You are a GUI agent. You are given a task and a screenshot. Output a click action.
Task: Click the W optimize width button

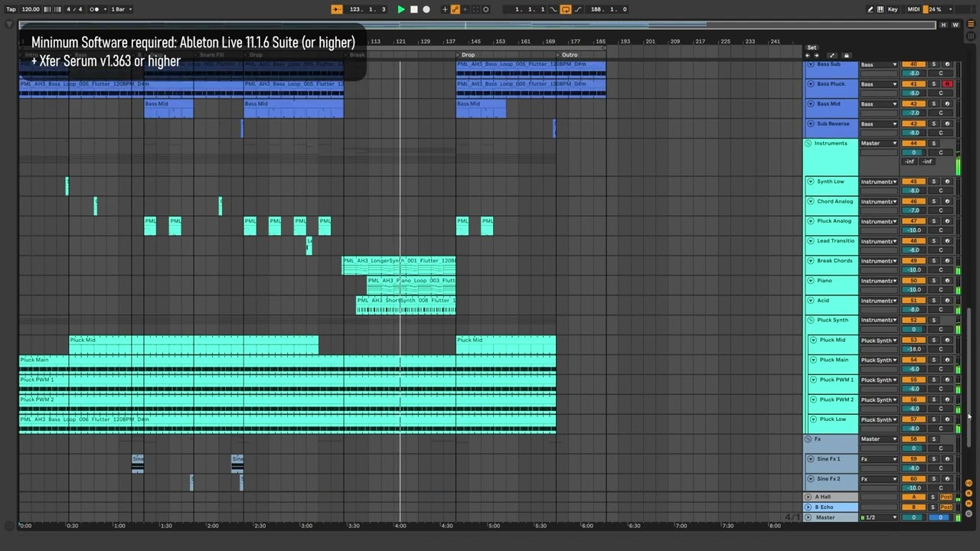[x=955, y=25]
